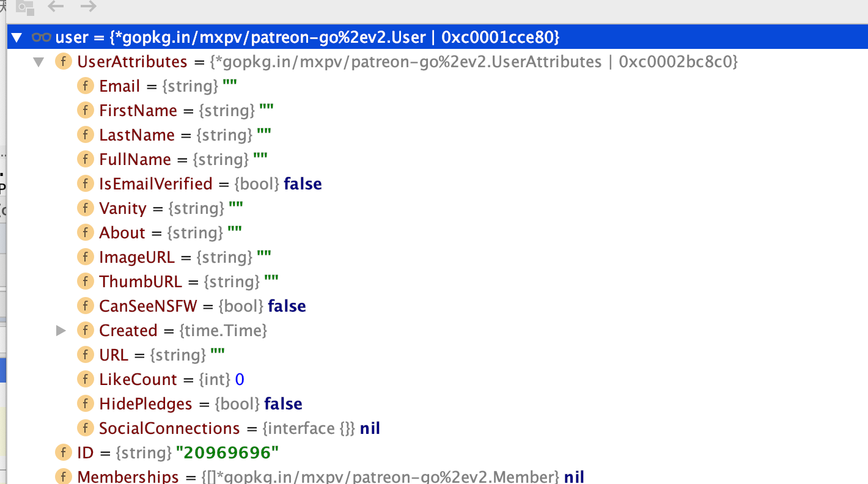Click the field icon next to CanSeeNSFW
Screen dimensions: 868x484
coord(86,306)
